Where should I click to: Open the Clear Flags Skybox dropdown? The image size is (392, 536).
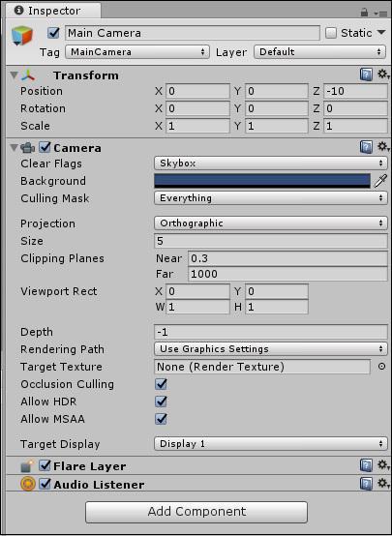pyautogui.click(x=271, y=164)
